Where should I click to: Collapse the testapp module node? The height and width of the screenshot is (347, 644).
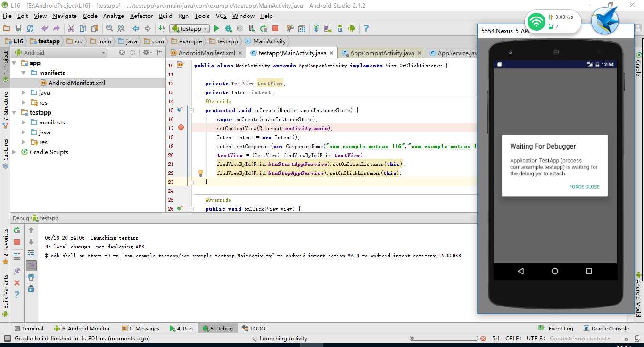pos(14,112)
